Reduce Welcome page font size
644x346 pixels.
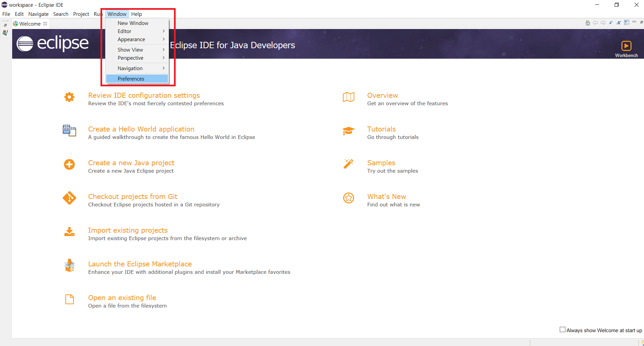pyautogui.click(x=611, y=23)
